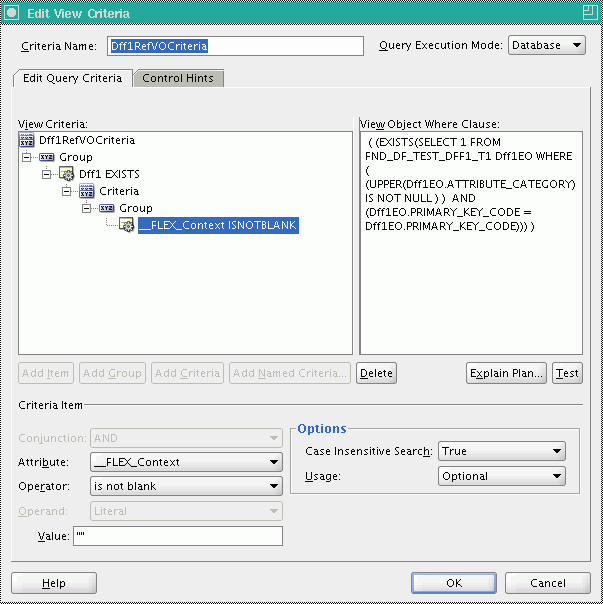Click the Delete button
Screen dimensions: 603x604
pyautogui.click(x=376, y=373)
